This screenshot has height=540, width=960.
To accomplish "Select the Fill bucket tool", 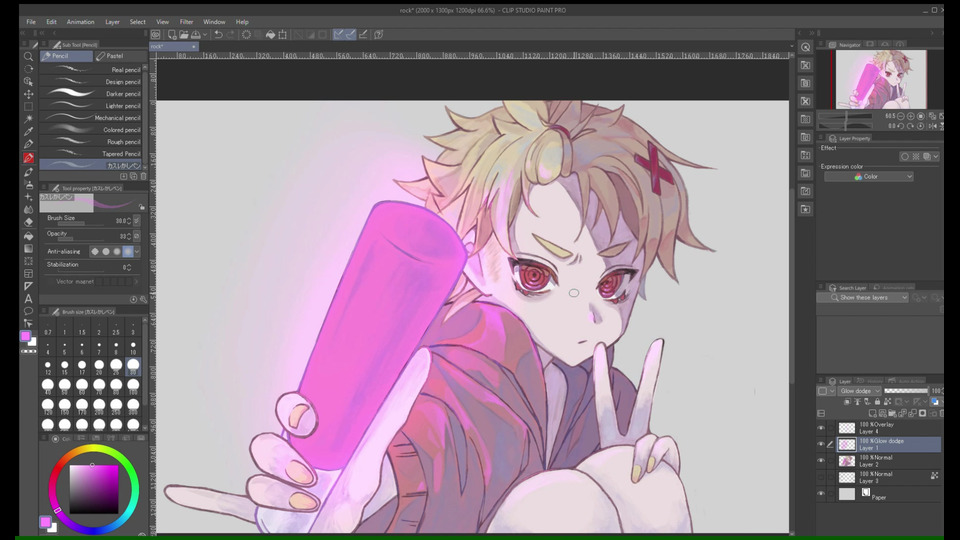I will [28, 236].
